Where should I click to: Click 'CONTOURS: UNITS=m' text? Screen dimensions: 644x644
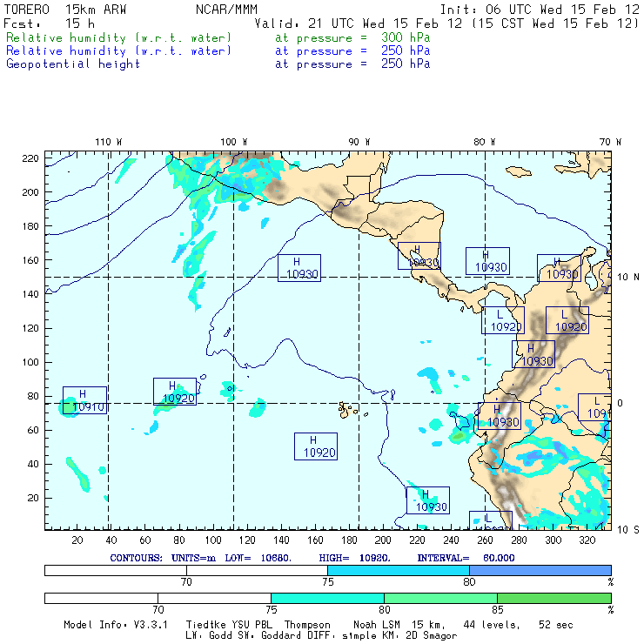tap(163, 558)
